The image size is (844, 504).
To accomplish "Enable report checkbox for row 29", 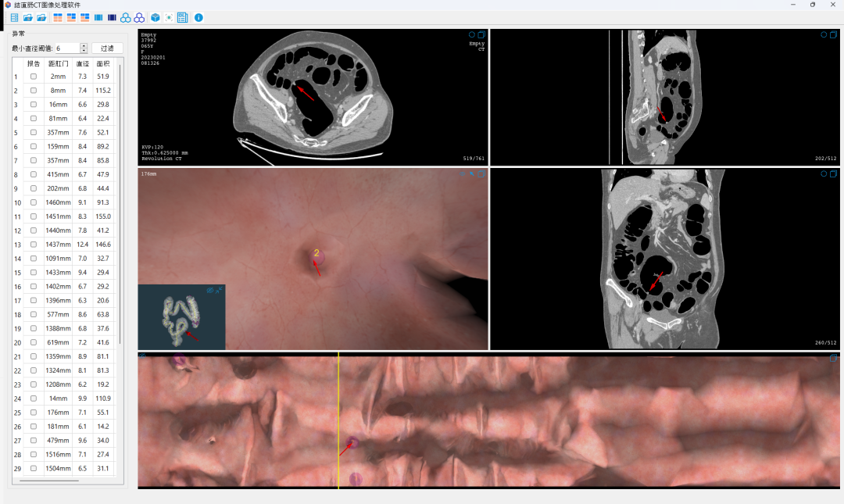I will [34, 469].
